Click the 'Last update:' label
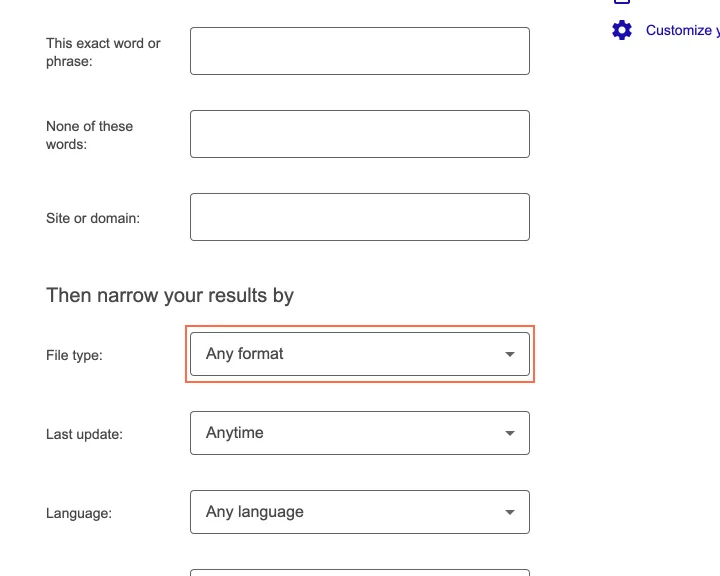 coord(84,435)
